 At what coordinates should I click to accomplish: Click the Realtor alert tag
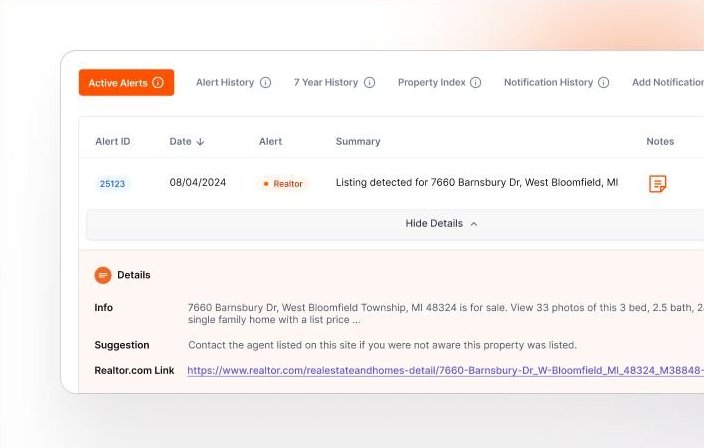[282, 184]
